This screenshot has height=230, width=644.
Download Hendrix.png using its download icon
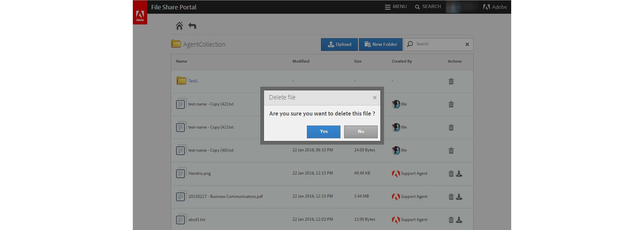point(459,173)
